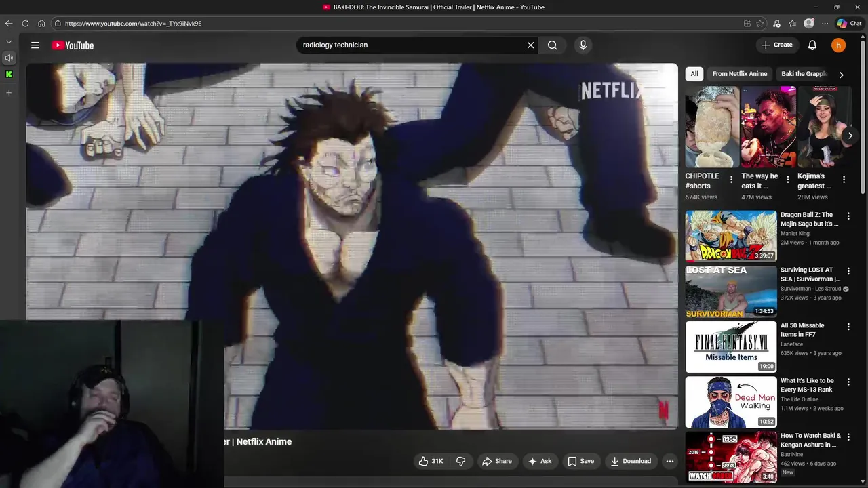Save the video to a playlist
Screen dimensions: 868x488
point(580,461)
